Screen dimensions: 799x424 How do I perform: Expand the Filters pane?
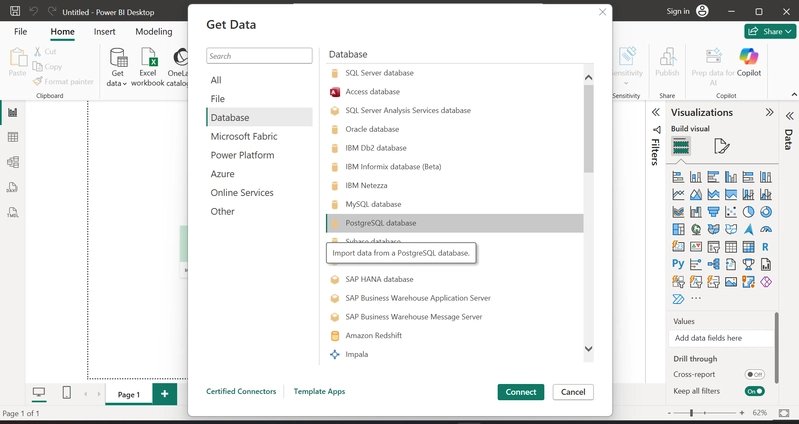tap(656, 112)
